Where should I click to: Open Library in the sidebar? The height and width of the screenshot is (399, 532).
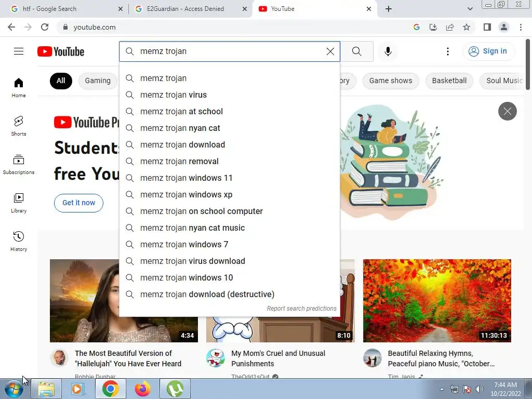(x=19, y=203)
